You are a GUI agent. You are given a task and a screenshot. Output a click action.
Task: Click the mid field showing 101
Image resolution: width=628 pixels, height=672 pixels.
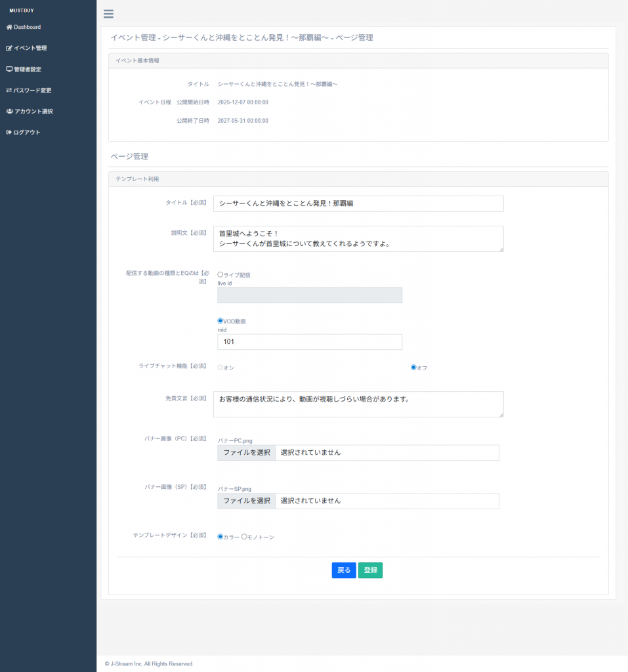(x=309, y=341)
